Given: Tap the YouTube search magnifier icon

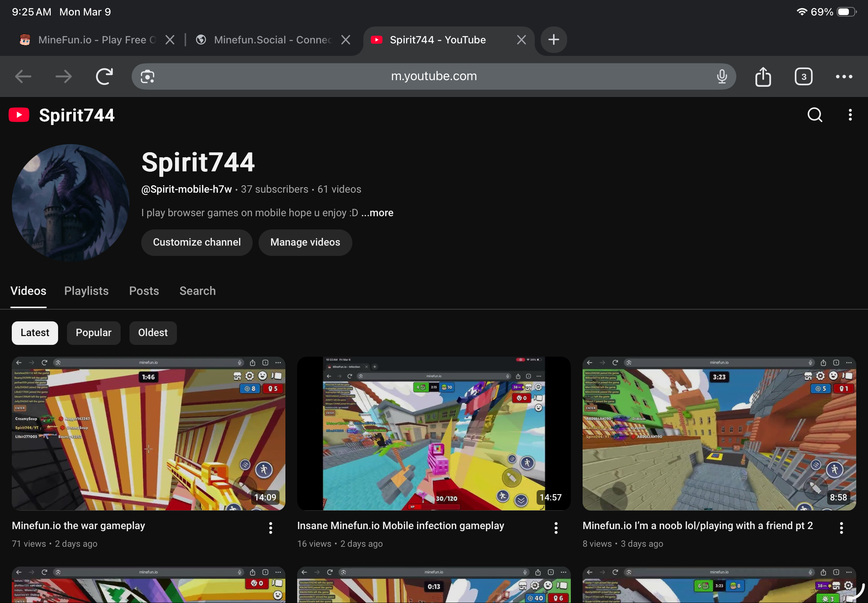Looking at the screenshot, I should [814, 115].
